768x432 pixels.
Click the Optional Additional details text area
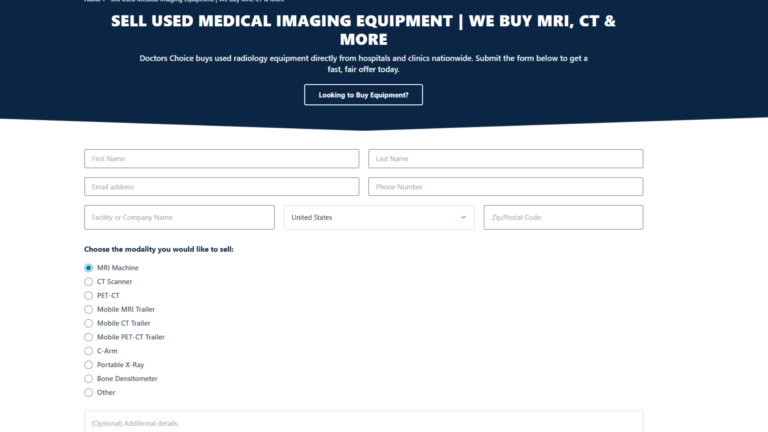[363, 422]
